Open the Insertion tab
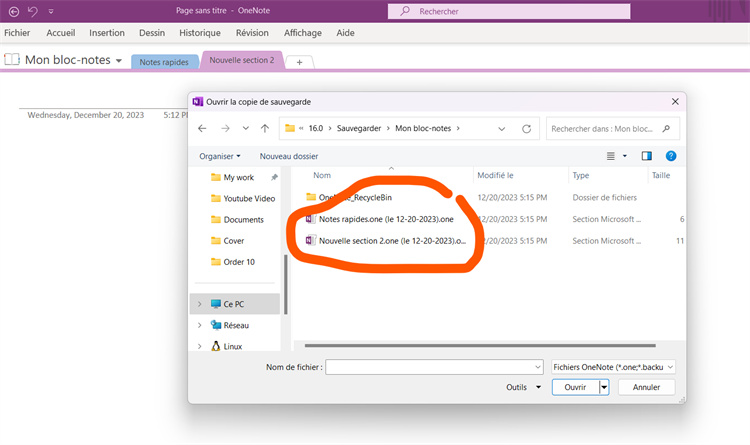This screenshot has height=445, width=750. point(107,33)
